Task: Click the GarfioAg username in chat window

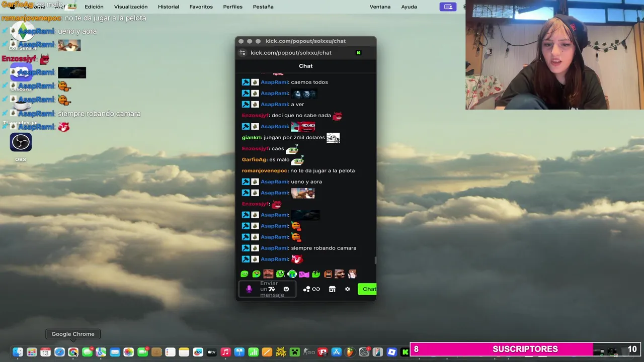Action: point(254,159)
